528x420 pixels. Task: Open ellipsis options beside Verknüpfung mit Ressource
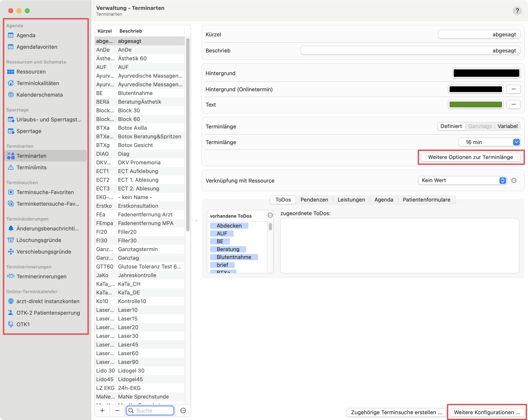[x=514, y=181]
